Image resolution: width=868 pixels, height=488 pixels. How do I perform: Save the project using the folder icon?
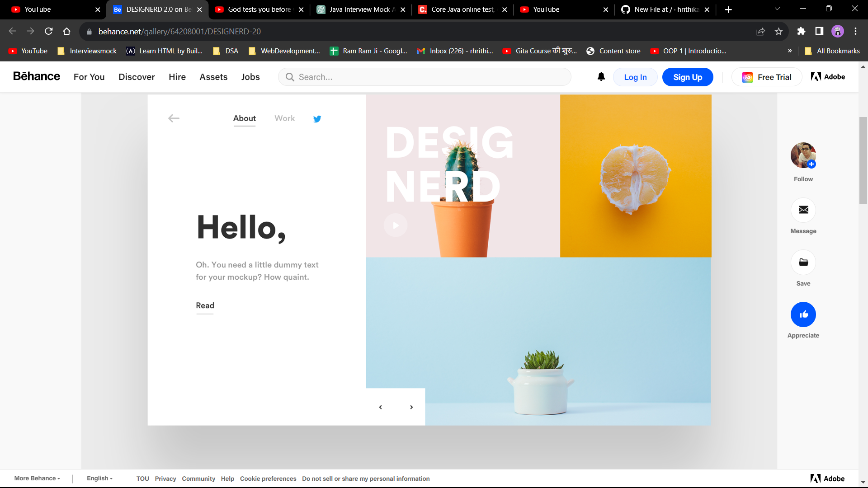803,262
